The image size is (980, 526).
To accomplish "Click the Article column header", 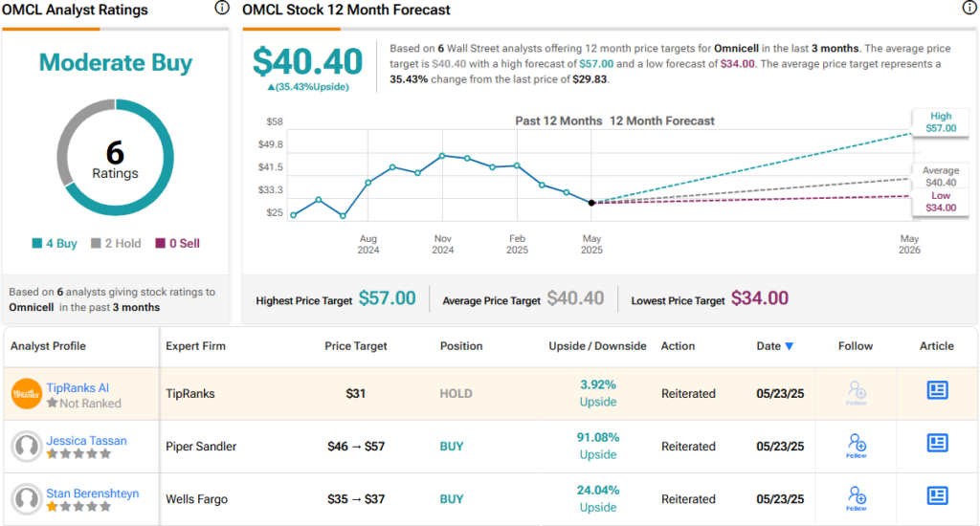I will (936, 346).
